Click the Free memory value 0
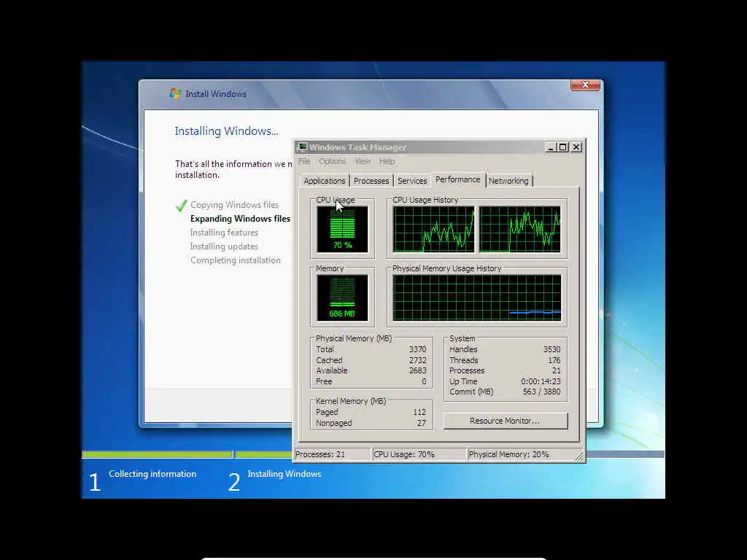 click(424, 381)
